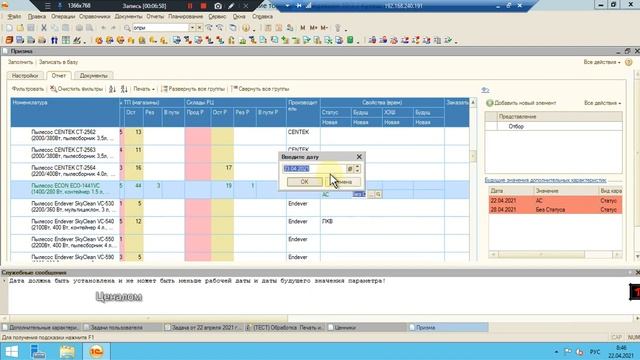Click the M- memory toolbar button
Screen dimensions: 640x360
point(324,28)
